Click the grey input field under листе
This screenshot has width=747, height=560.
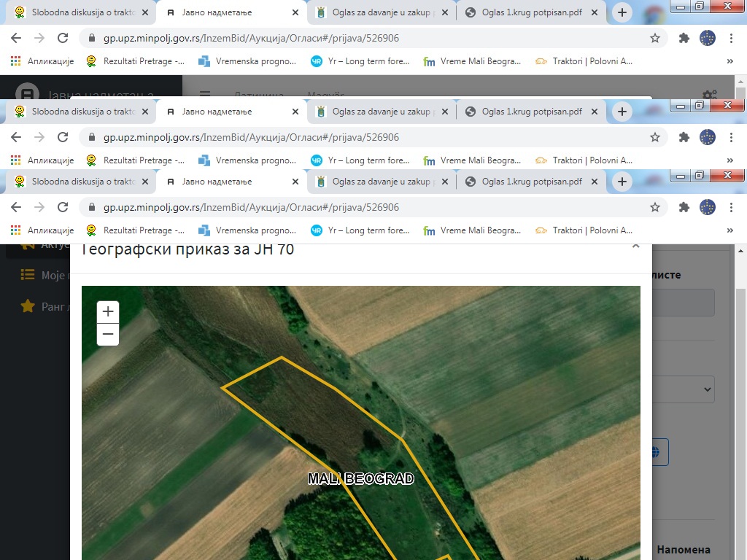click(683, 303)
